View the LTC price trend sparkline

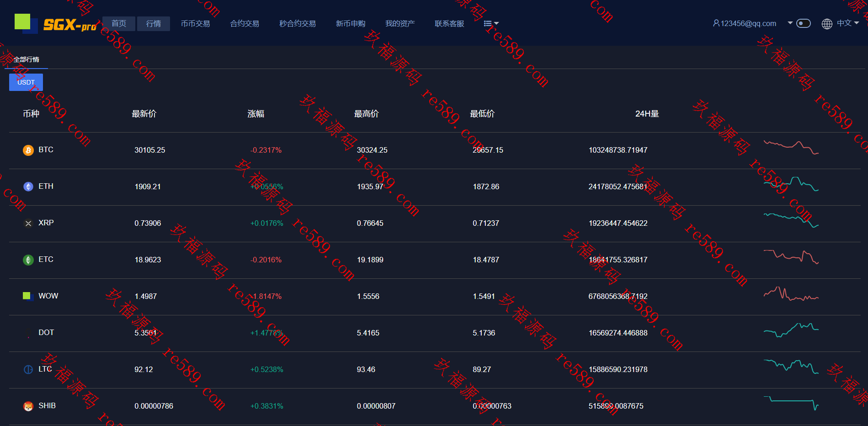tap(791, 367)
